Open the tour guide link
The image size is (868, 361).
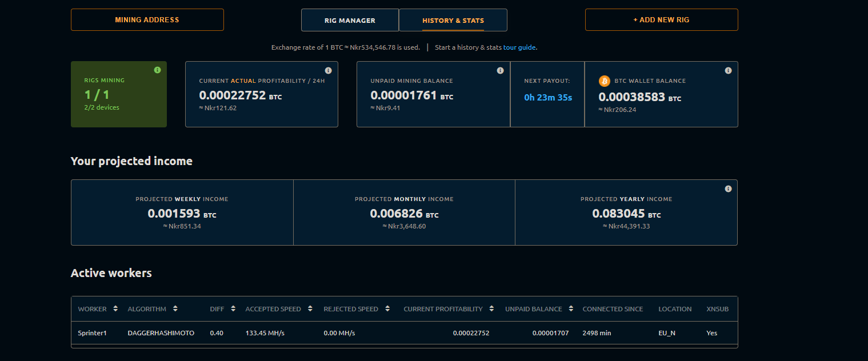click(519, 47)
